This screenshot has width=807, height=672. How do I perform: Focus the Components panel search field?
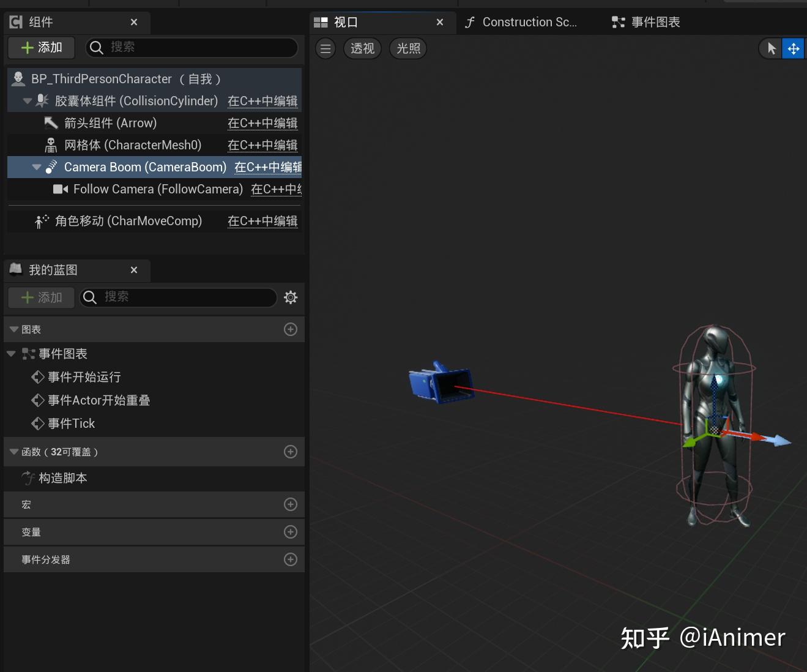click(192, 47)
